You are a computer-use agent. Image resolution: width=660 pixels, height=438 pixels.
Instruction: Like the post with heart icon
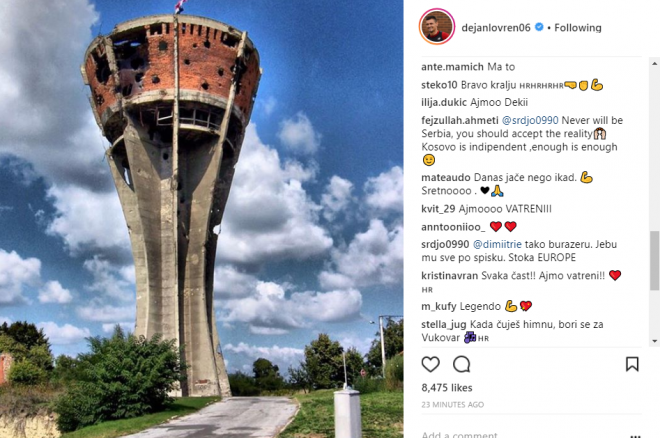click(430, 364)
